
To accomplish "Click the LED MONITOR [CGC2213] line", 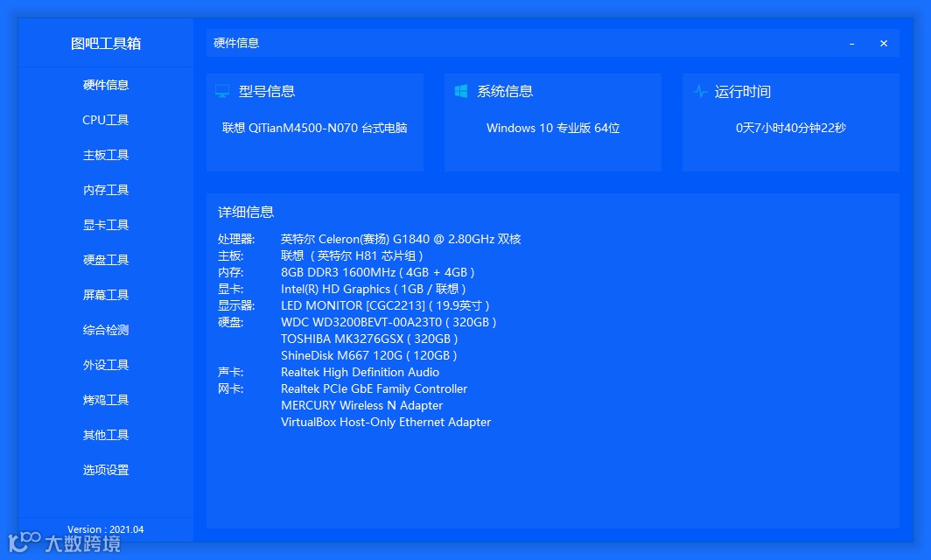I will point(385,305).
